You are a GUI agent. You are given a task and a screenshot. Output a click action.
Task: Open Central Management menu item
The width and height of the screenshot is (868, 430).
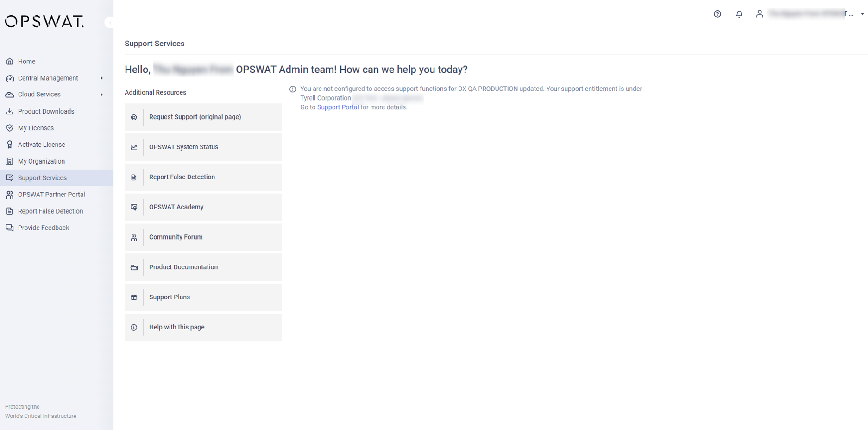pos(57,78)
